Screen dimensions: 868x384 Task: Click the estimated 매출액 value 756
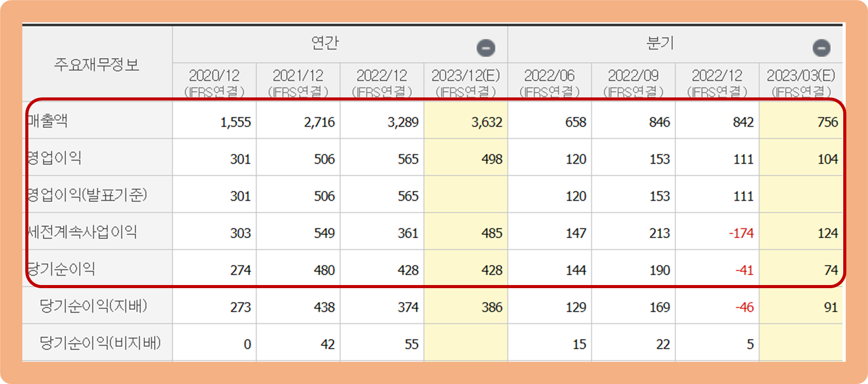(x=828, y=123)
